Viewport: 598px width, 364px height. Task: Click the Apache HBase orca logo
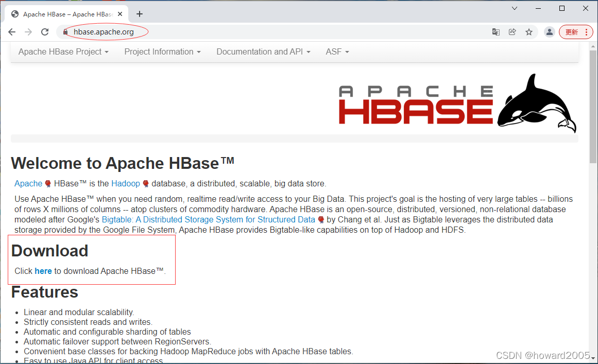pos(458,103)
